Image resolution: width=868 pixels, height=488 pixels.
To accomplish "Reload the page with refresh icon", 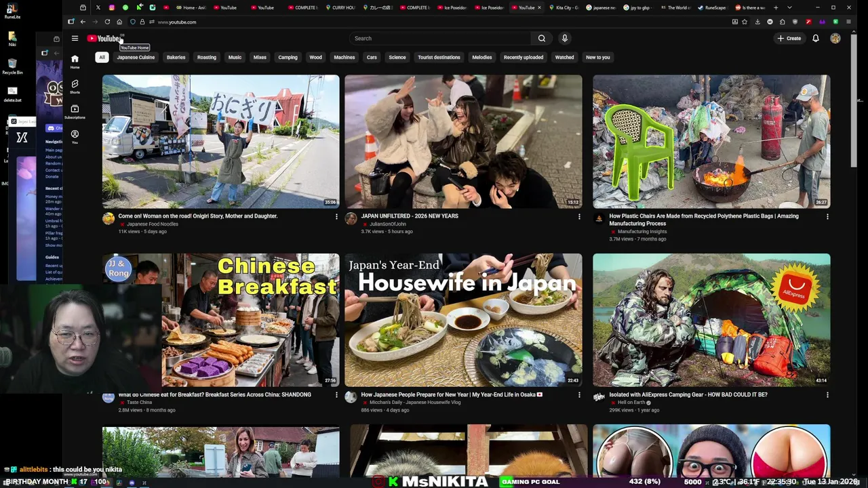I will [x=107, y=22].
